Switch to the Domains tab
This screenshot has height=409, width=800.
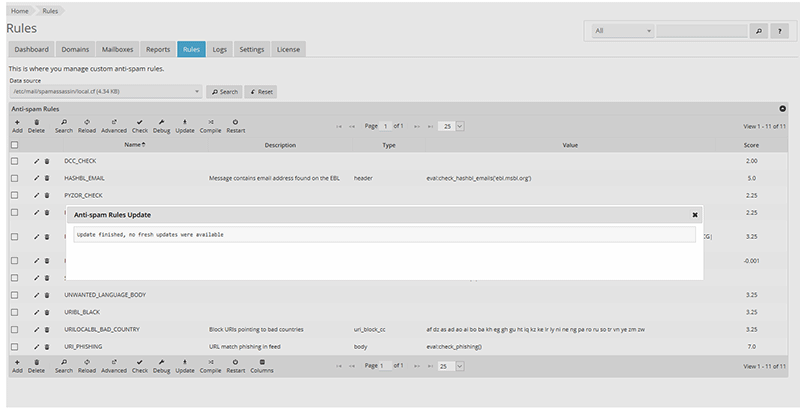pyautogui.click(x=75, y=49)
